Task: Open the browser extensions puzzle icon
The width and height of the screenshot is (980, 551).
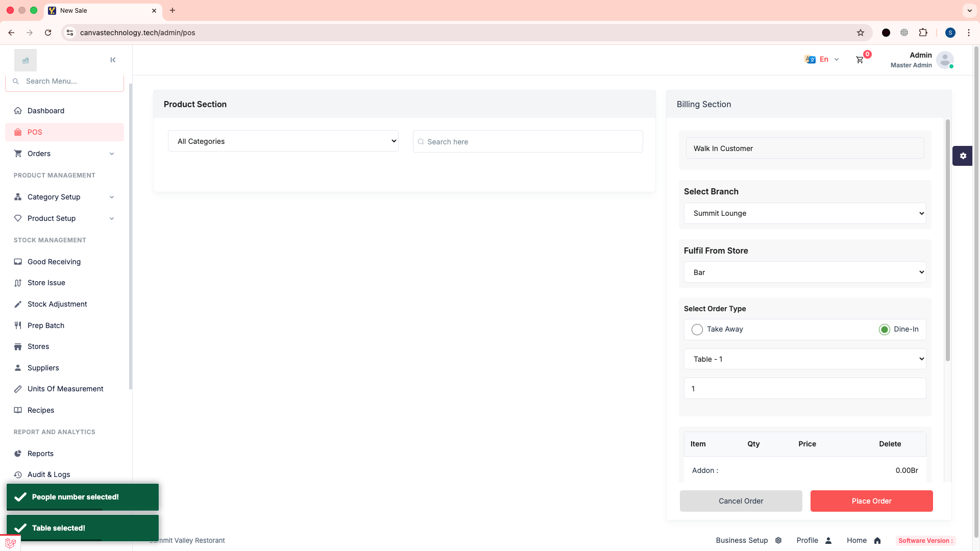Action: coord(923,33)
